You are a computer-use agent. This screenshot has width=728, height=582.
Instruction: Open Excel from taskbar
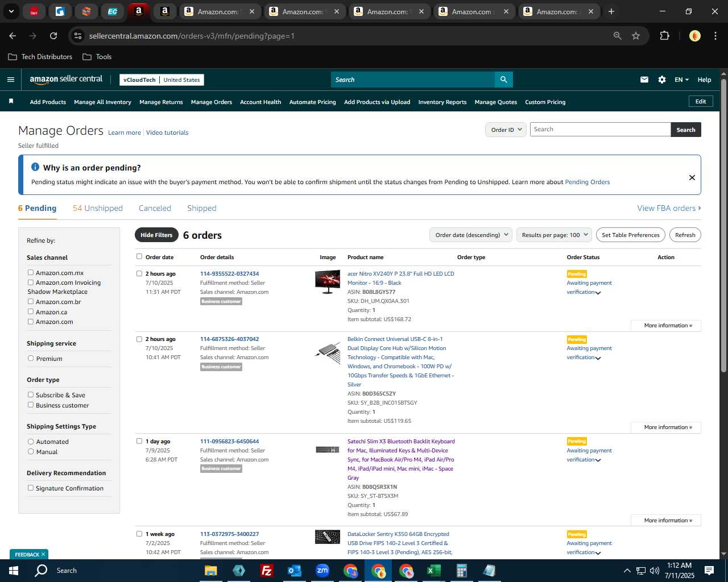click(x=433, y=571)
